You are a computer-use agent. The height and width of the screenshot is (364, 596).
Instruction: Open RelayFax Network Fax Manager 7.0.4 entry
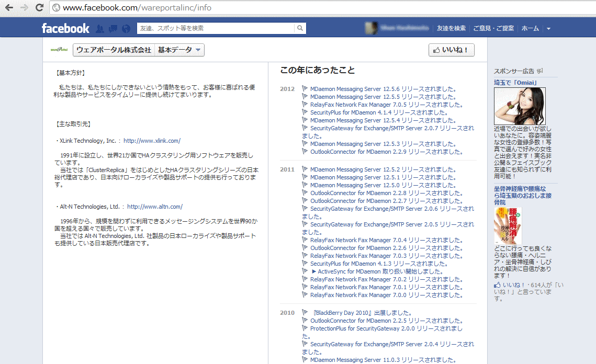coord(387,240)
